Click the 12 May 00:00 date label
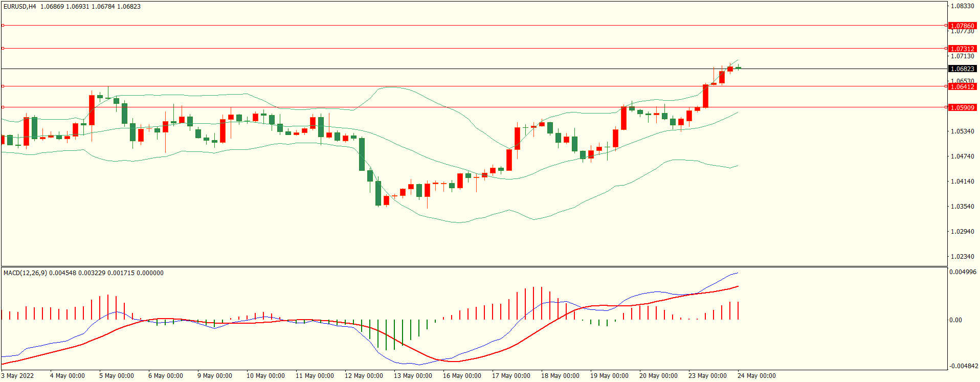 [x=364, y=376]
